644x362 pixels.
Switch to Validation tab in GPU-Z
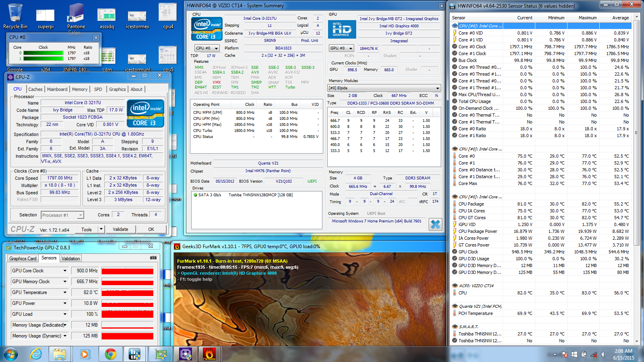pyautogui.click(x=71, y=259)
